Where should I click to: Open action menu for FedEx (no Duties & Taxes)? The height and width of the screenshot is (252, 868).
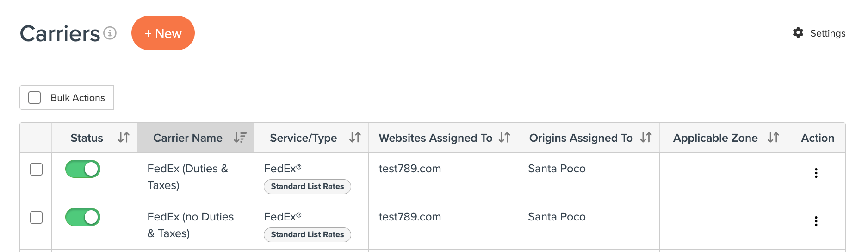point(816,221)
